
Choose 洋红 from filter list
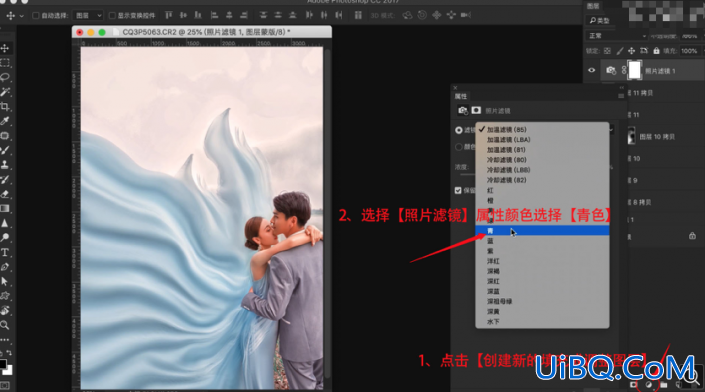(542, 261)
